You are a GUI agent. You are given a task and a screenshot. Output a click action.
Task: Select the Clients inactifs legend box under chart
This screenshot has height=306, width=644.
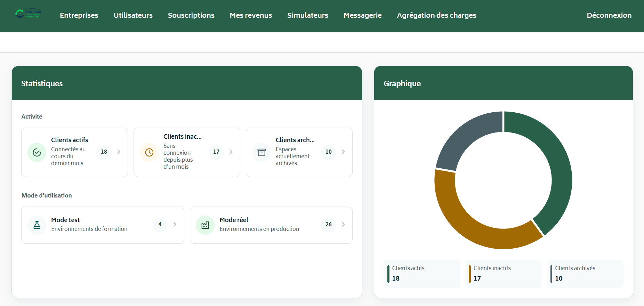(503, 274)
